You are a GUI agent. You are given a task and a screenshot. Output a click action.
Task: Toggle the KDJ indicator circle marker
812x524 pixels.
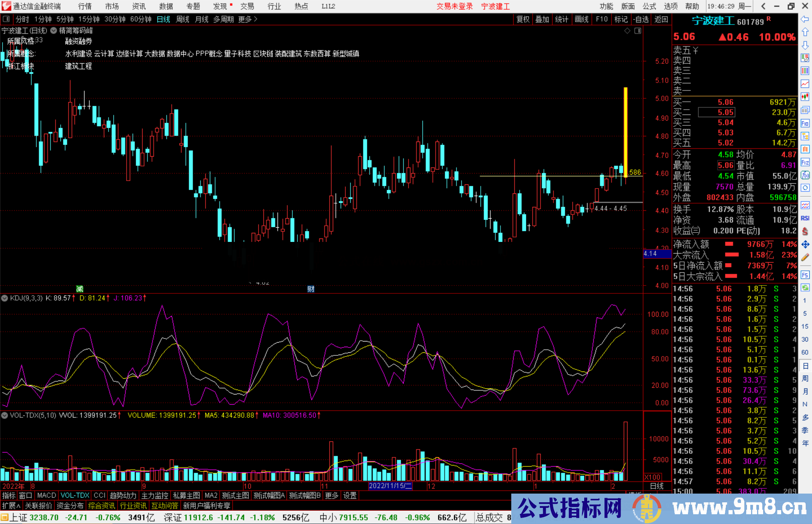click(x=5, y=298)
